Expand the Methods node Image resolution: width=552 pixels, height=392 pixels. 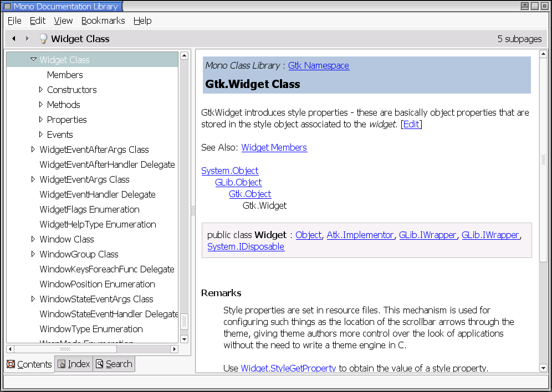click(41, 105)
